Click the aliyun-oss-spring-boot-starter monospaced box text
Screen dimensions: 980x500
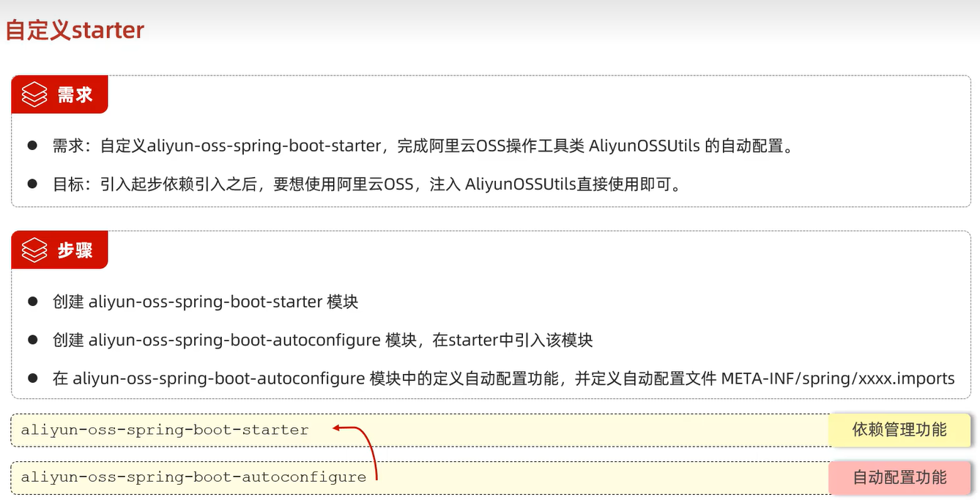point(165,430)
